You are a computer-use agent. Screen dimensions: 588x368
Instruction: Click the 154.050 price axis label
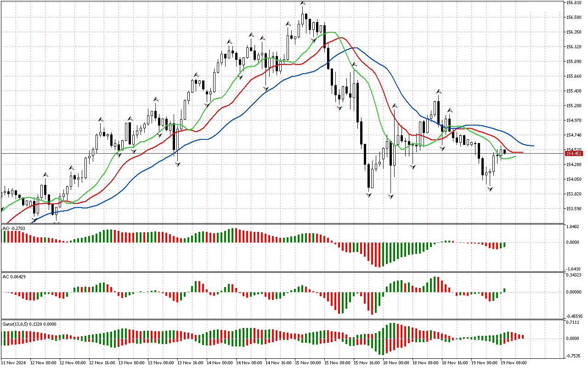click(575, 179)
